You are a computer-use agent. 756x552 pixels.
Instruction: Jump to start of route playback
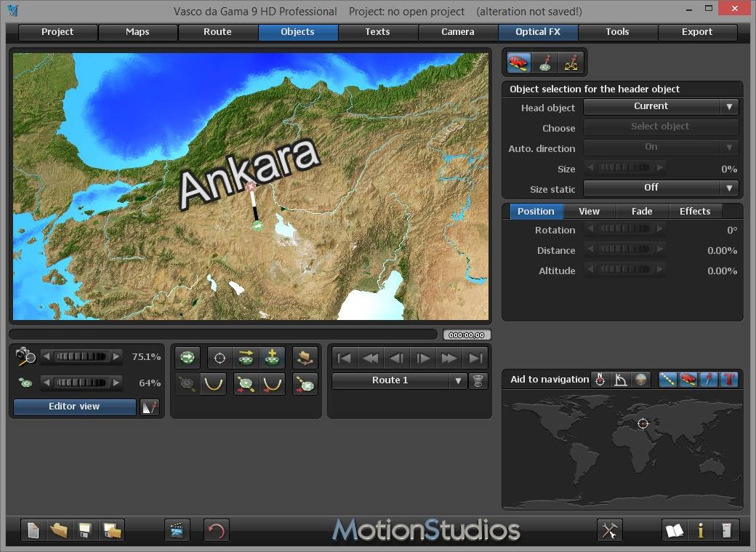pos(345,359)
